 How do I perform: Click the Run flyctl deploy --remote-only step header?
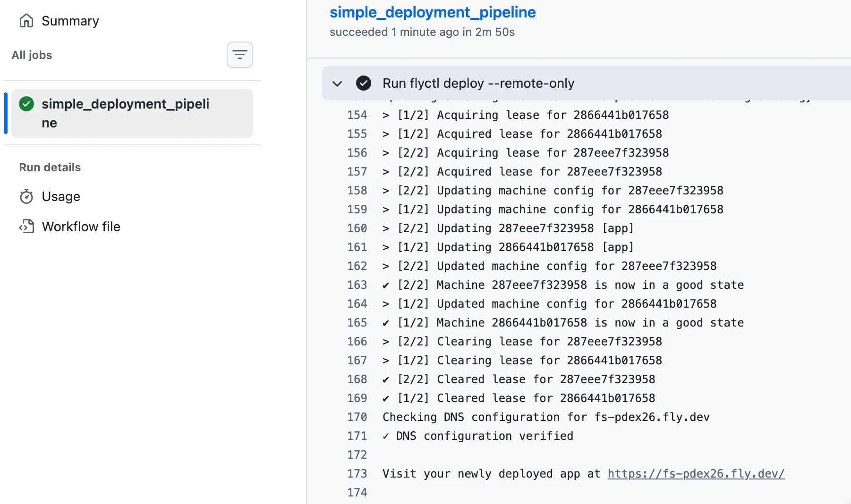coord(587,83)
